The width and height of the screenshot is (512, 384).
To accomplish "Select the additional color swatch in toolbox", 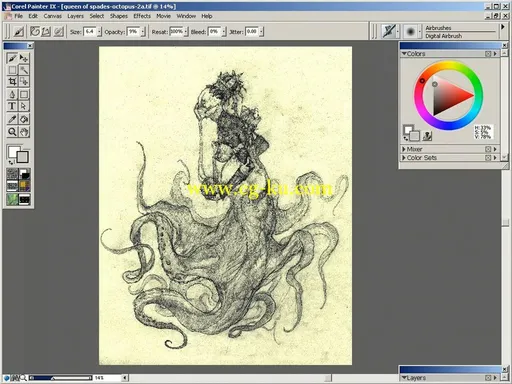I will tap(23, 157).
